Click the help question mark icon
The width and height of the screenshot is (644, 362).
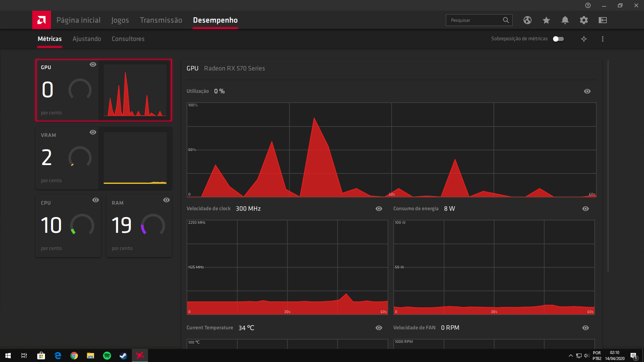tap(588, 5)
